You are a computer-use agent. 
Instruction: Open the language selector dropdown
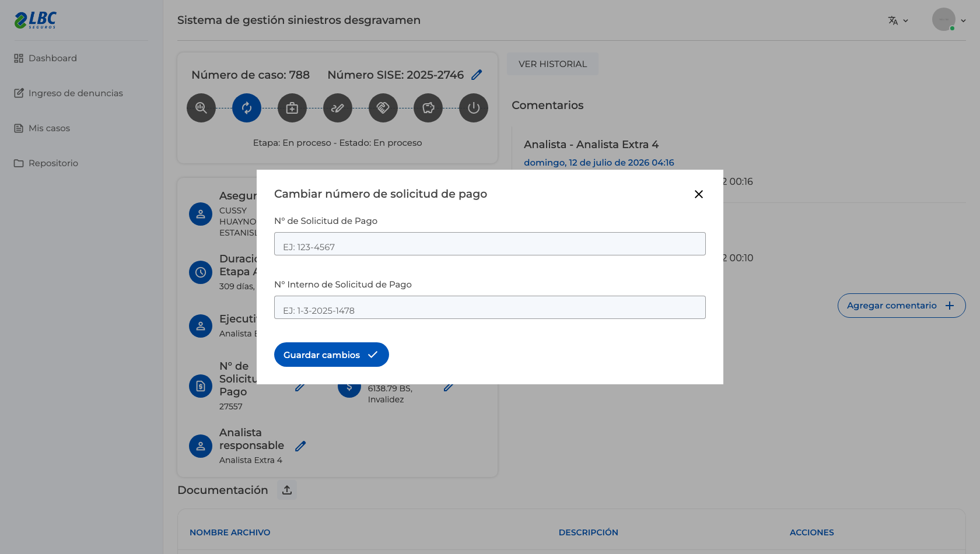click(x=898, y=20)
